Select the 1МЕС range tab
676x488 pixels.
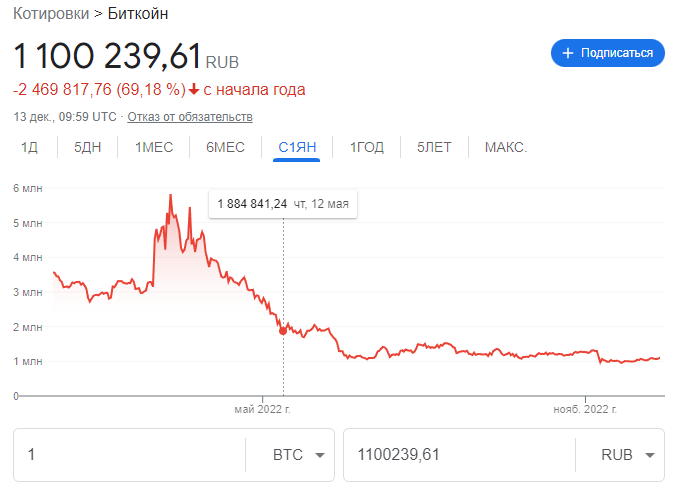(154, 147)
